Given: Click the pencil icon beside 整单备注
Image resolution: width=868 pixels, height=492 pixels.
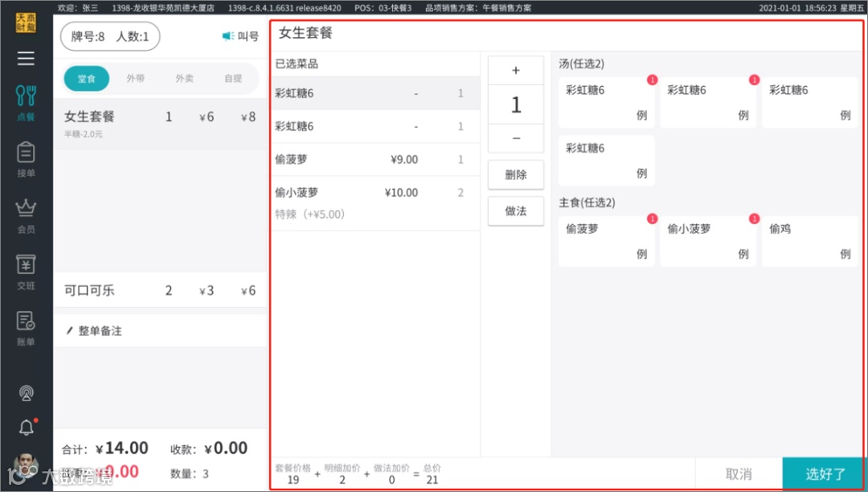Looking at the screenshot, I should [x=69, y=331].
